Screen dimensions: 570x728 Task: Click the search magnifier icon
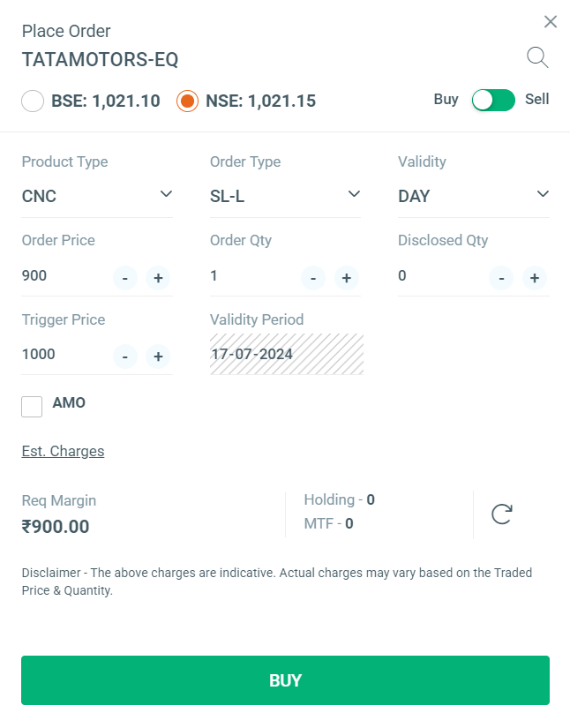537,58
